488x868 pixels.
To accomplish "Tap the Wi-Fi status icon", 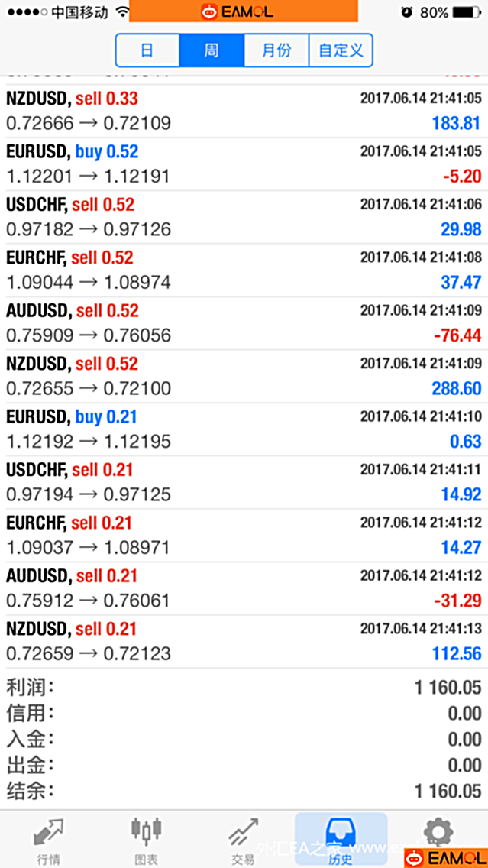I will tap(121, 12).
